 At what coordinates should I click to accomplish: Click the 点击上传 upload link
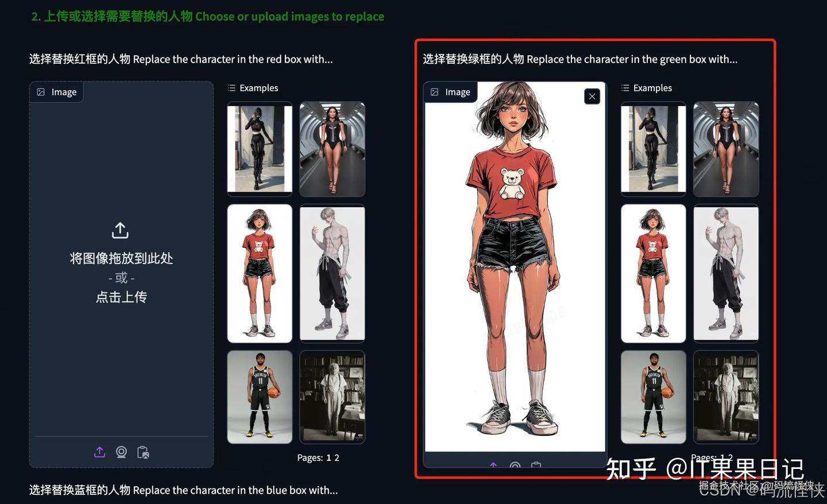pos(121,297)
